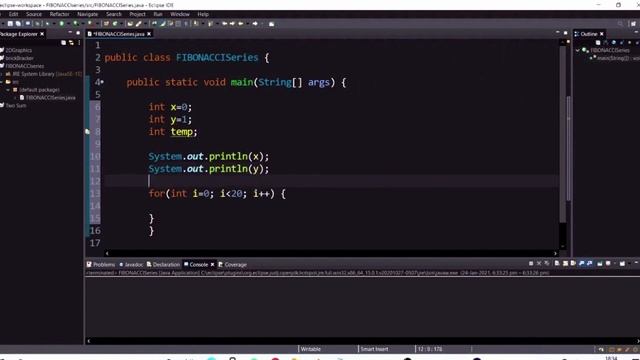Click the Next Annotation toolbar icon
Screen dimensions: 640x360
(196, 24)
